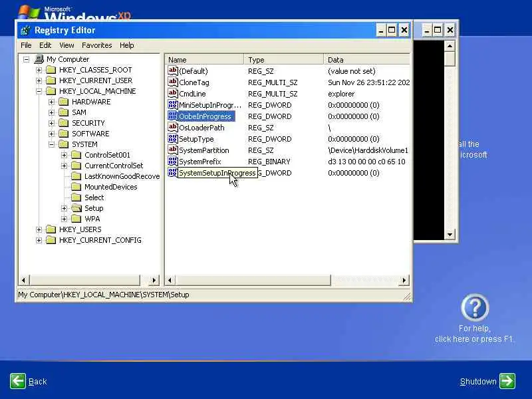The width and height of the screenshot is (532, 399).
Task: Expand the Setup key
Action: pos(64,208)
